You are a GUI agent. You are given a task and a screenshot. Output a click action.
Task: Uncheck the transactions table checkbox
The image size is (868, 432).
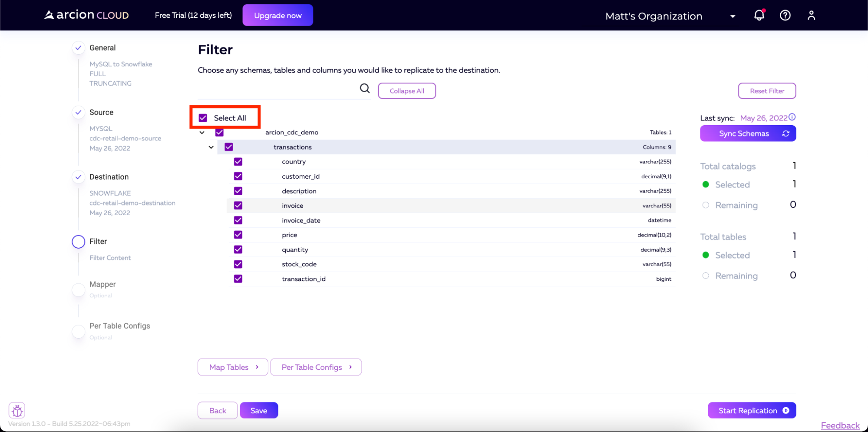pyautogui.click(x=229, y=147)
